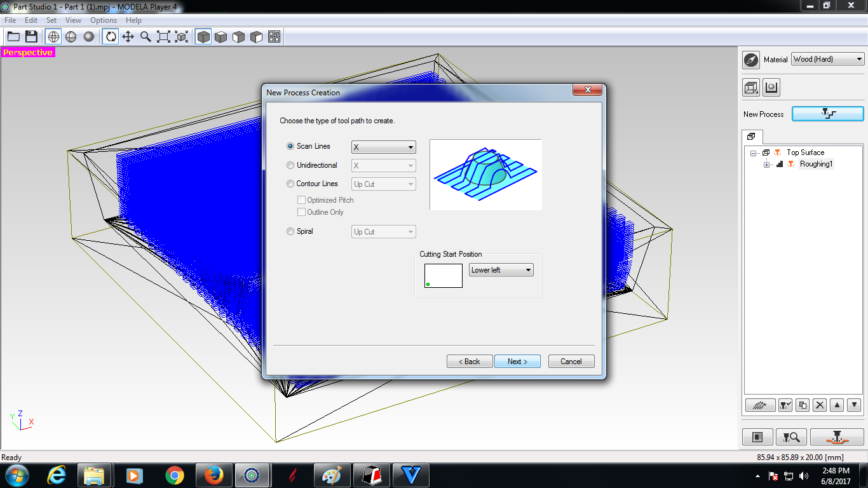This screenshot has width=868, height=488.
Task: Open the Scan Lines direction dropdown
Action: (x=384, y=147)
